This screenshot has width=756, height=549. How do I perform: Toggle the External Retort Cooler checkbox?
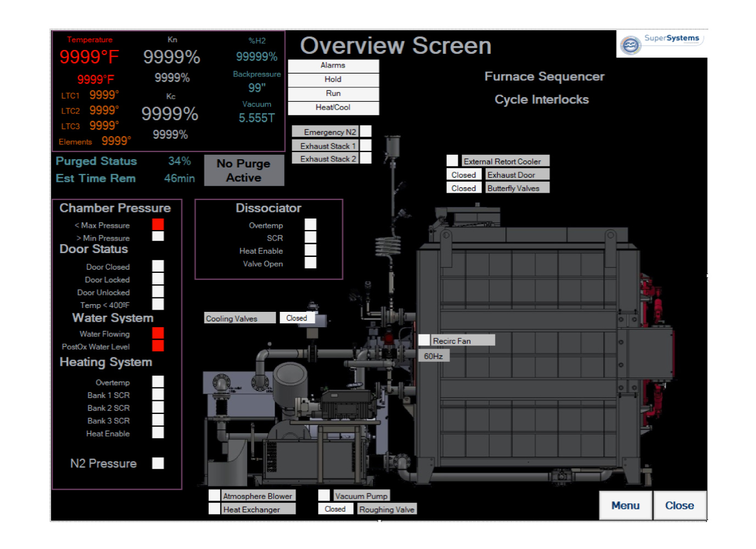click(x=452, y=160)
